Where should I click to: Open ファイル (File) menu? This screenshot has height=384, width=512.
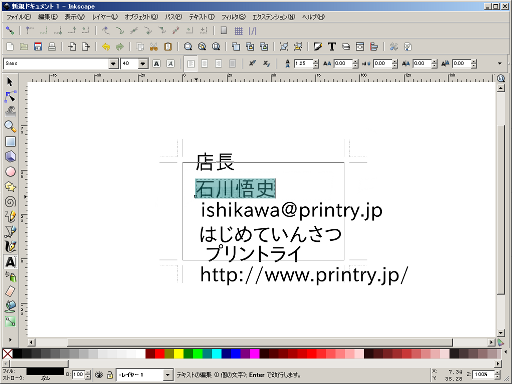[x=19, y=17]
